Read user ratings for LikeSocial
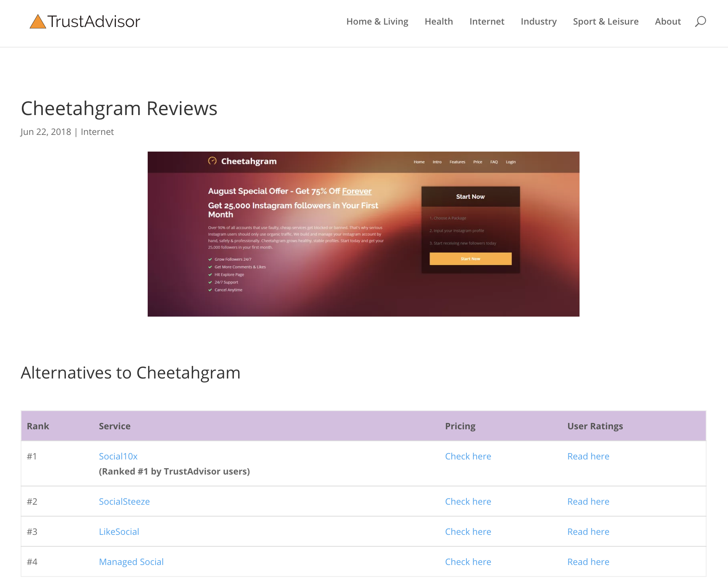Image resolution: width=728 pixels, height=588 pixels. point(588,532)
